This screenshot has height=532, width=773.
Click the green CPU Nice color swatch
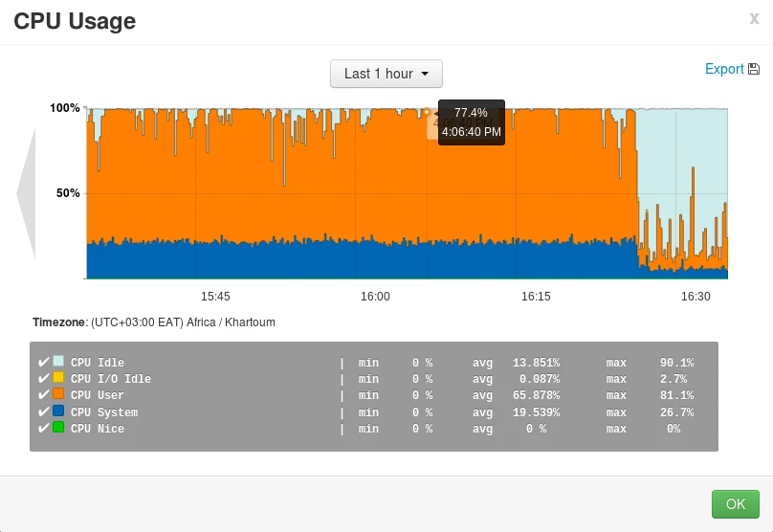pos(58,427)
